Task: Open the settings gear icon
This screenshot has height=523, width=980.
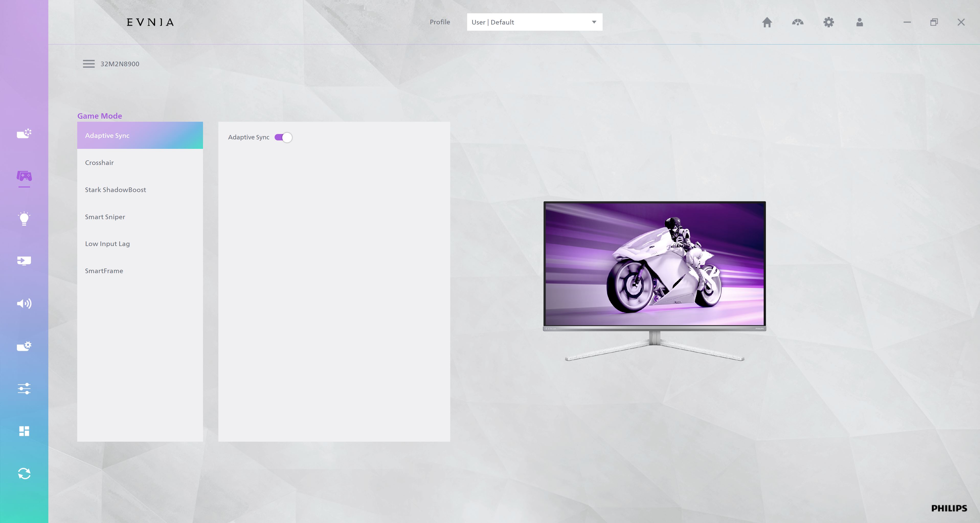Action: pyautogui.click(x=829, y=23)
